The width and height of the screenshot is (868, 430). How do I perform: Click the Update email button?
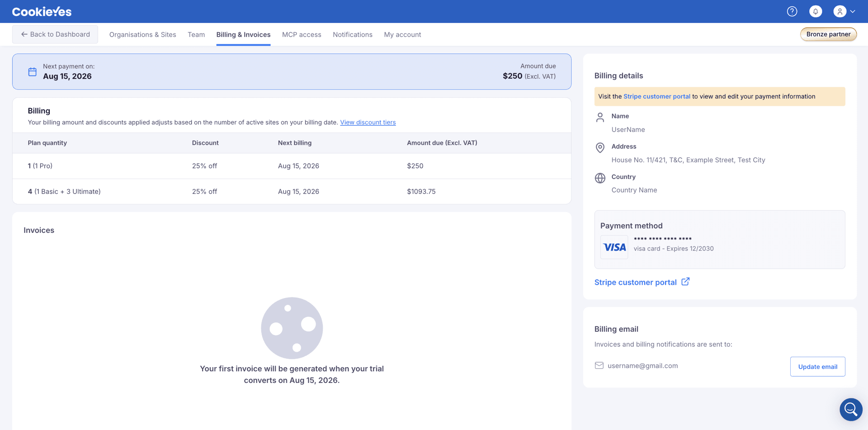[817, 367]
